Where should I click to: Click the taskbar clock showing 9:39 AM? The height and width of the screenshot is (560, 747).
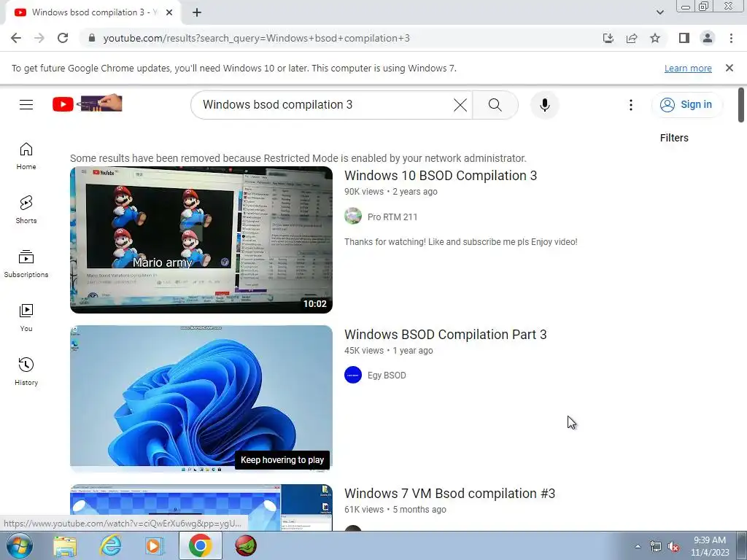coord(710,546)
